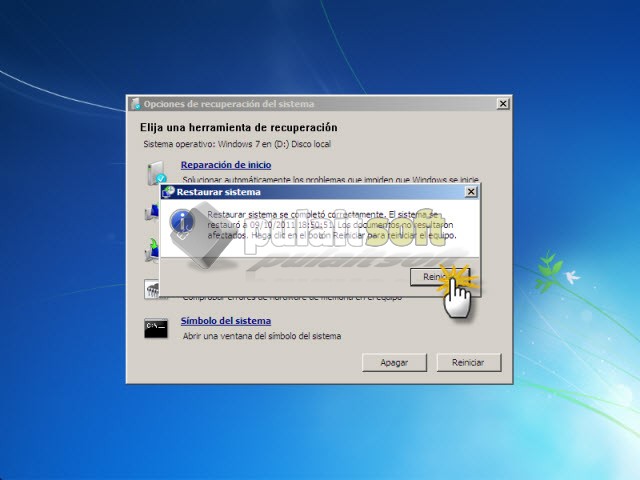This screenshot has width=640, height=480.
Task: Click the "Elija una herramienta de recuperación" heading
Action: (x=238, y=128)
